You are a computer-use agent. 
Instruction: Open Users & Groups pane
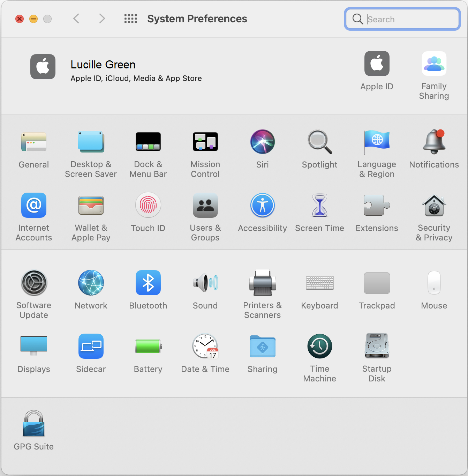point(205,205)
